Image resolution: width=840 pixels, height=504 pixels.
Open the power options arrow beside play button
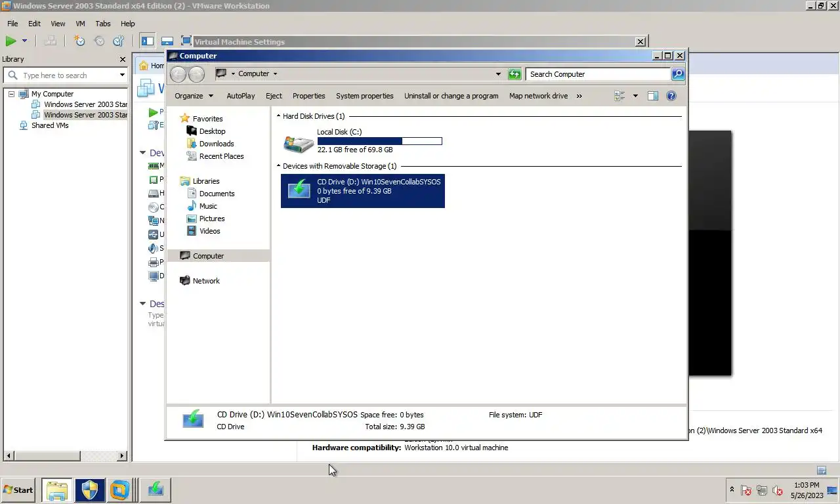(25, 41)
